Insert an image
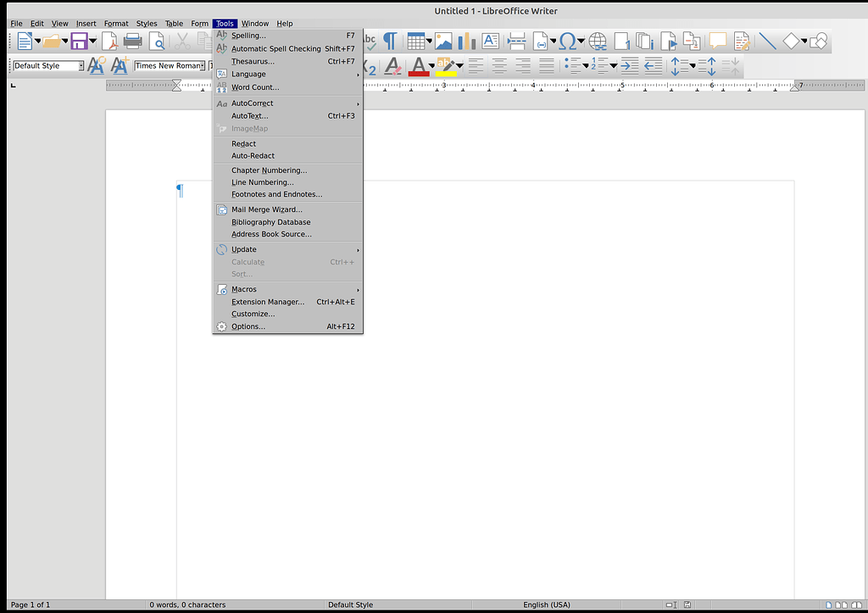 click(443, 40)
